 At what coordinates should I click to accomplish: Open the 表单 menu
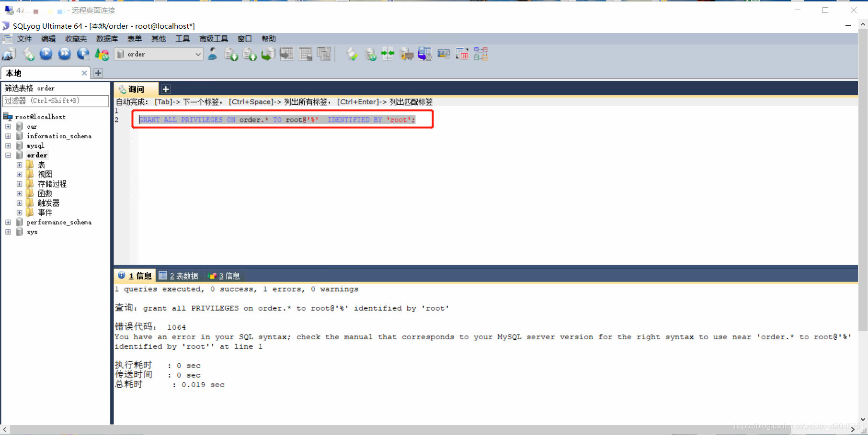point(135,39)
